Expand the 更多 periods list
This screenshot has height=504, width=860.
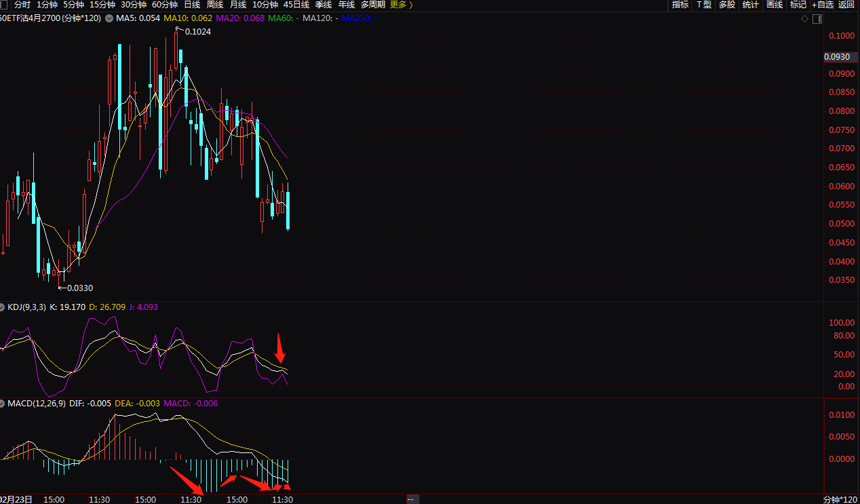pyautogui.click(x=402, y=5)
